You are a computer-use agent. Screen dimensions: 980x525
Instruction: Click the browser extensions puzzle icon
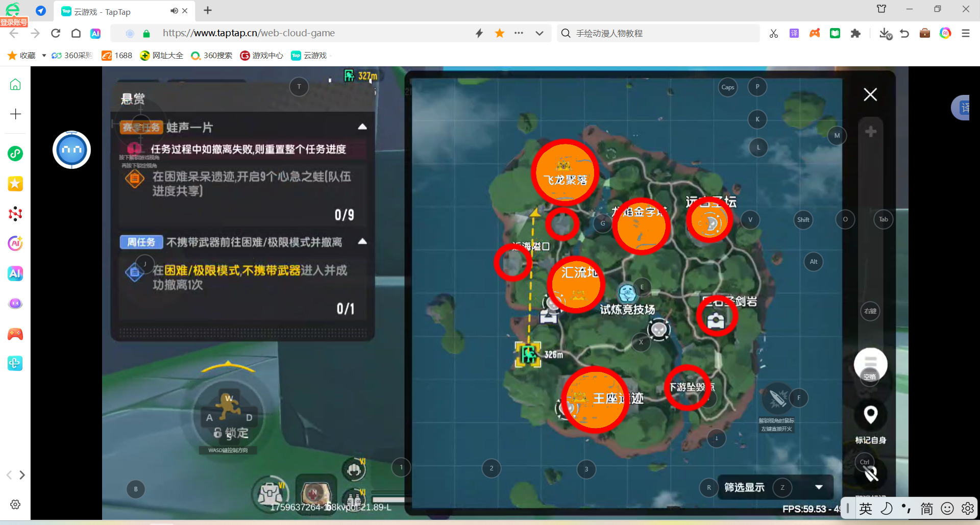855,33
